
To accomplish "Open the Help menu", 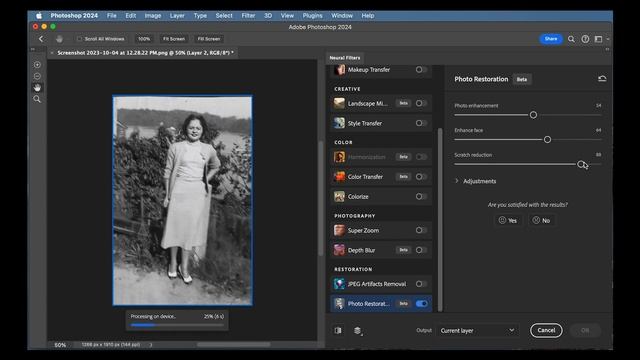I will [x=368, y=16].
